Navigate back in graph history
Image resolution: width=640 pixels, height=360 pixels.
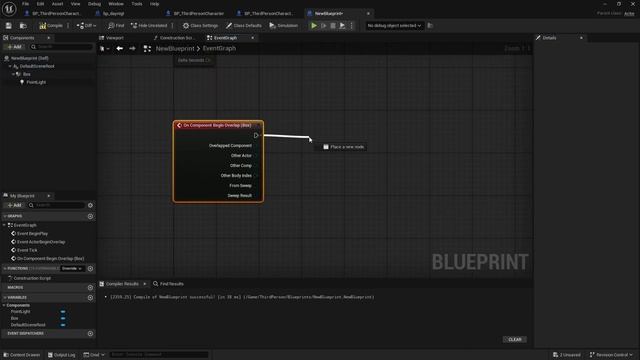[x=120, y=49]
